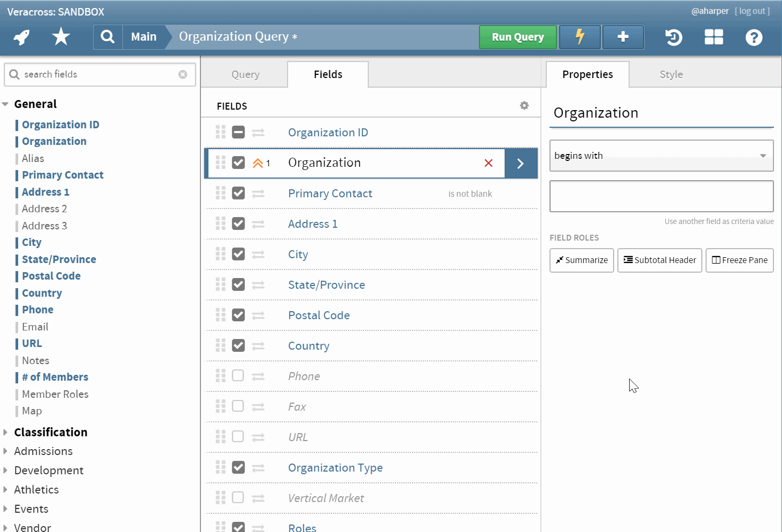782x532 pixels.
Task: Click the chevron arrow on Organization row
Action: point(521,163)
